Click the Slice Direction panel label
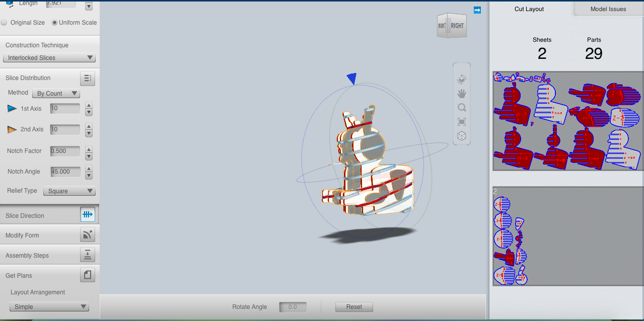644x321 pixels. [x=25, y=215]
